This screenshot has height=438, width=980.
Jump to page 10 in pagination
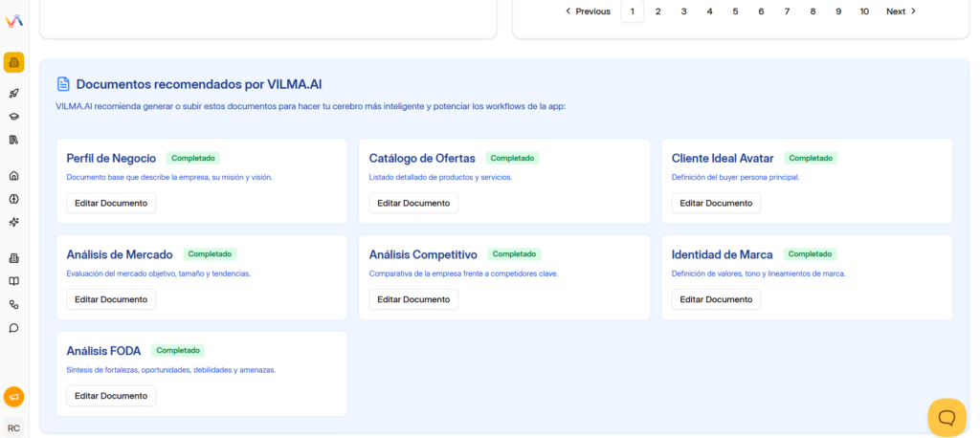point(864,11)
